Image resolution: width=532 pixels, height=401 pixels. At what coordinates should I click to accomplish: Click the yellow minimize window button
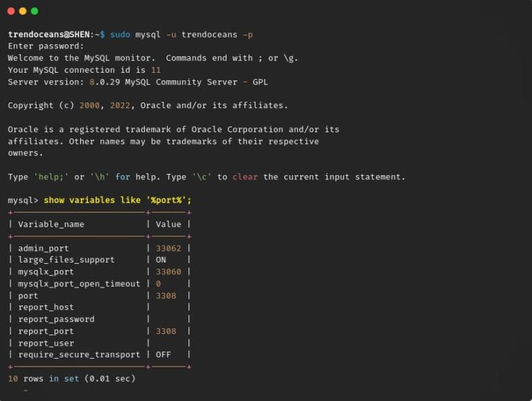23,11
